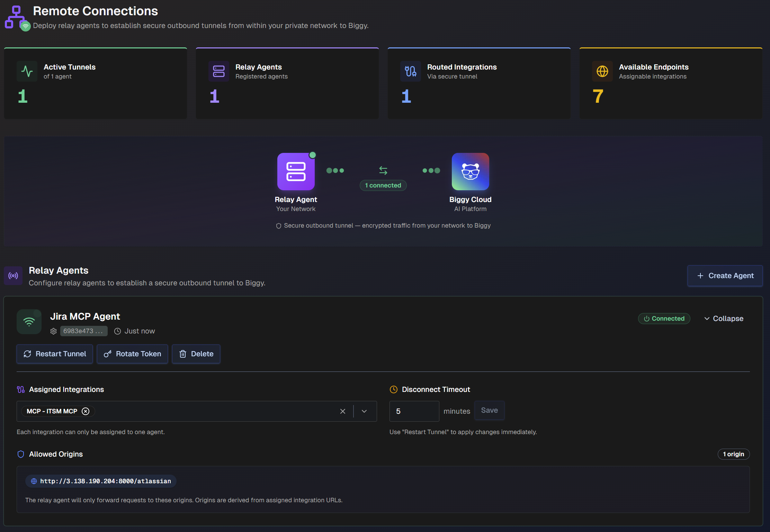Select the Relay Agents server icon

pyautogui.click(x=219, y=71)
